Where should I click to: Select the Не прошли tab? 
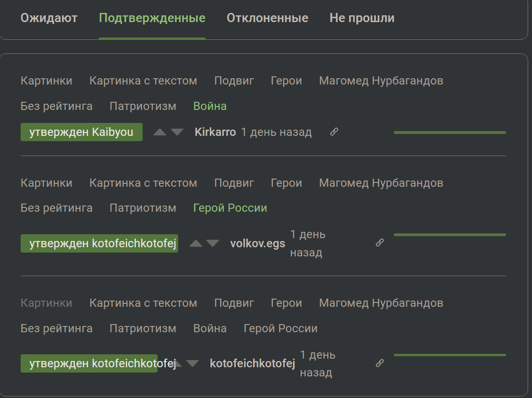coord(362,18)
